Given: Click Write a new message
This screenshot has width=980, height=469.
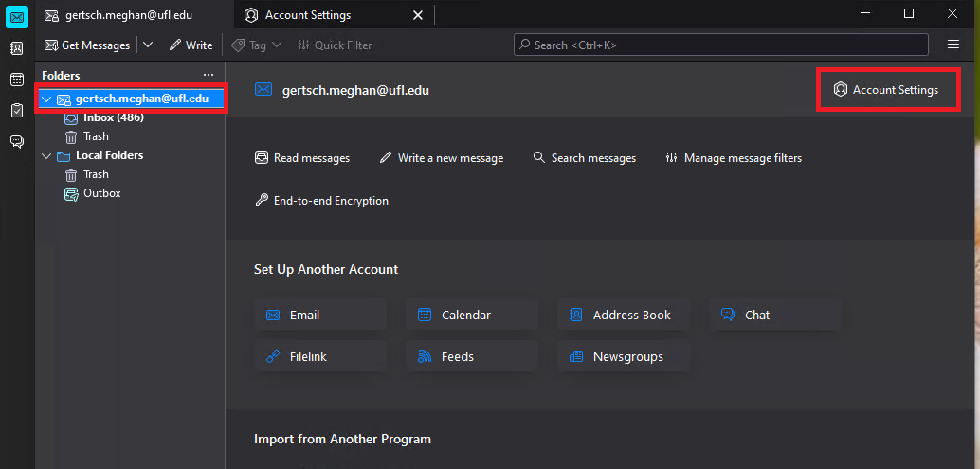Looking at the screenshot, I should [442, 158].
